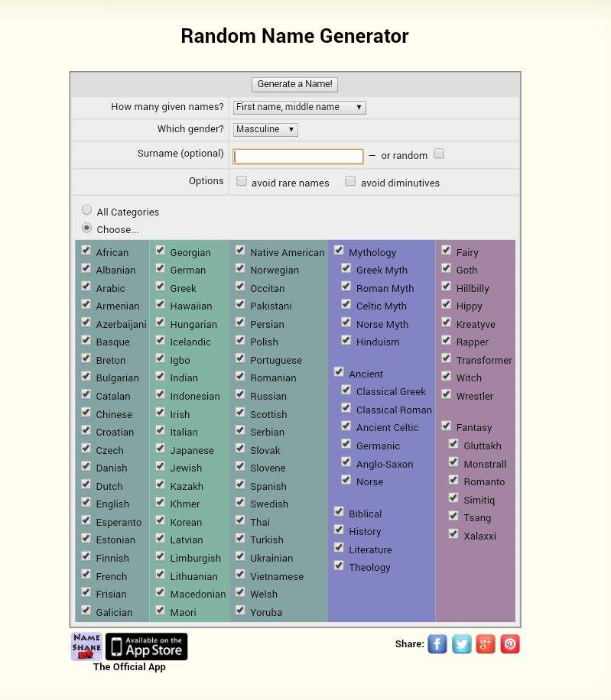
Task: Uncheck the Irish category
Action: coord(161,412)
